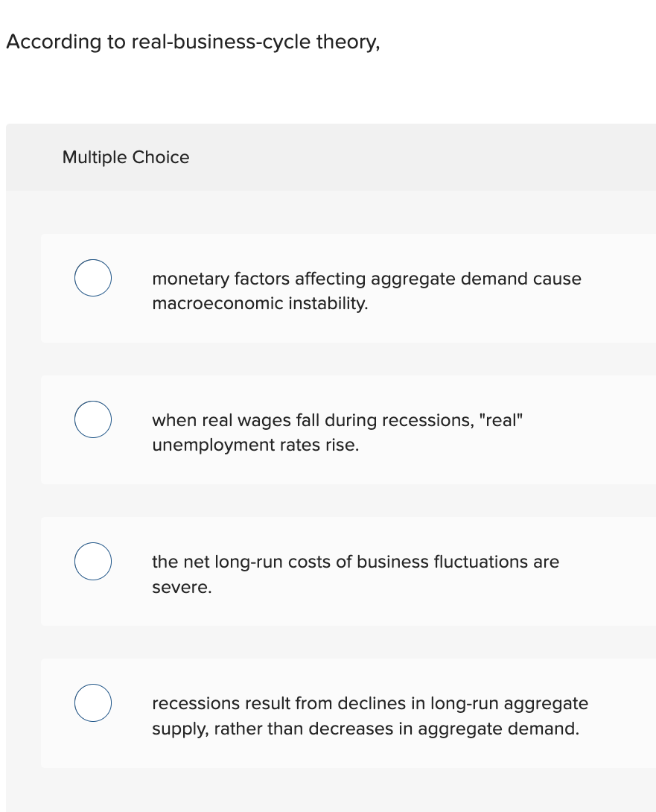Click the question text about real-business-cycle theory
Screen dimensions: 656x812
coord(192,42)
